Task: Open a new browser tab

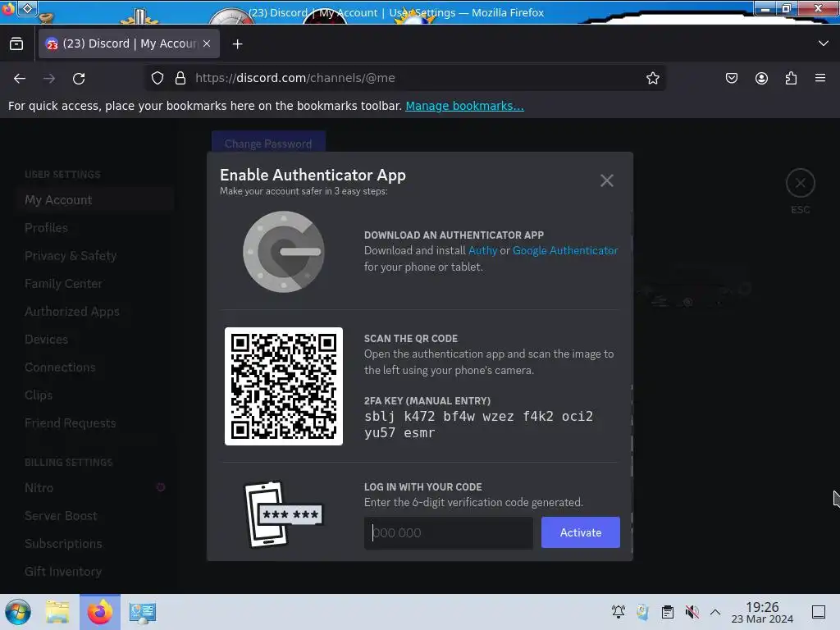Action: point(237,44)
